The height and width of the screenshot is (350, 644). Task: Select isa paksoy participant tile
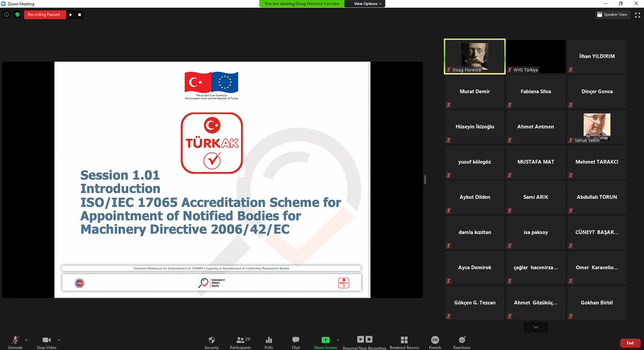tap(536, 233)
